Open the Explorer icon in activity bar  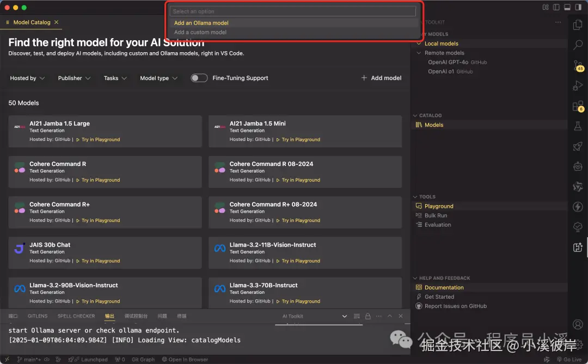click(x=578, y=25)
